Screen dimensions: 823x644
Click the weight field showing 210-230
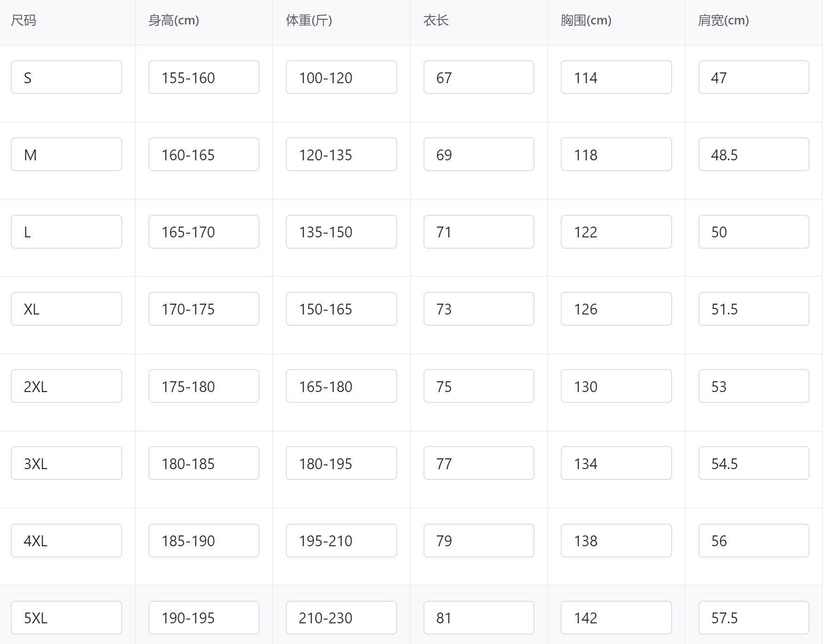341,618
